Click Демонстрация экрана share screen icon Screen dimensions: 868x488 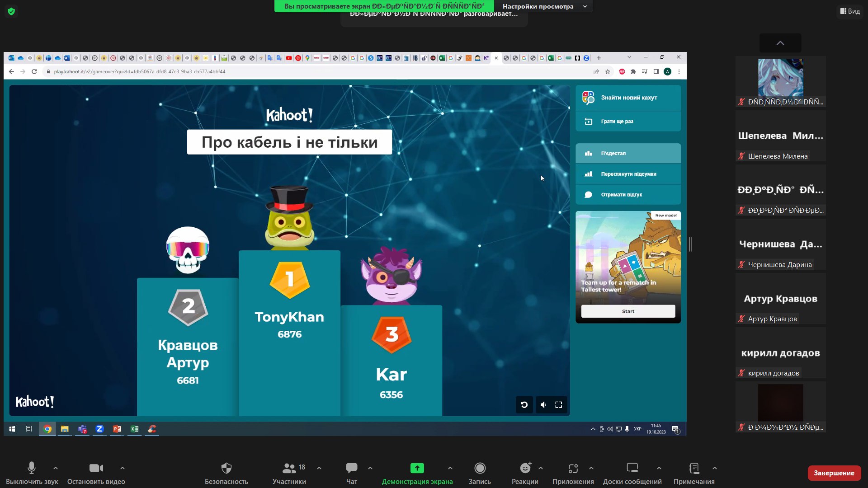coord(417,468)
